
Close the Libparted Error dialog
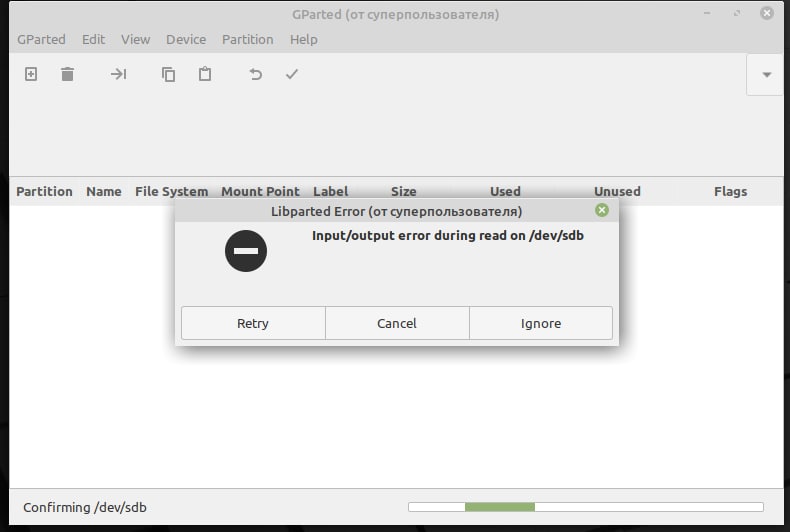602,210
